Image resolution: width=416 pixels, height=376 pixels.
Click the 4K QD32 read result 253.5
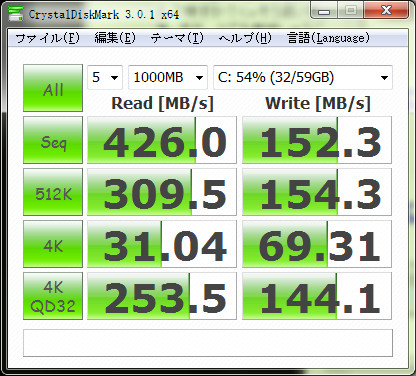[x=162, y=296]
